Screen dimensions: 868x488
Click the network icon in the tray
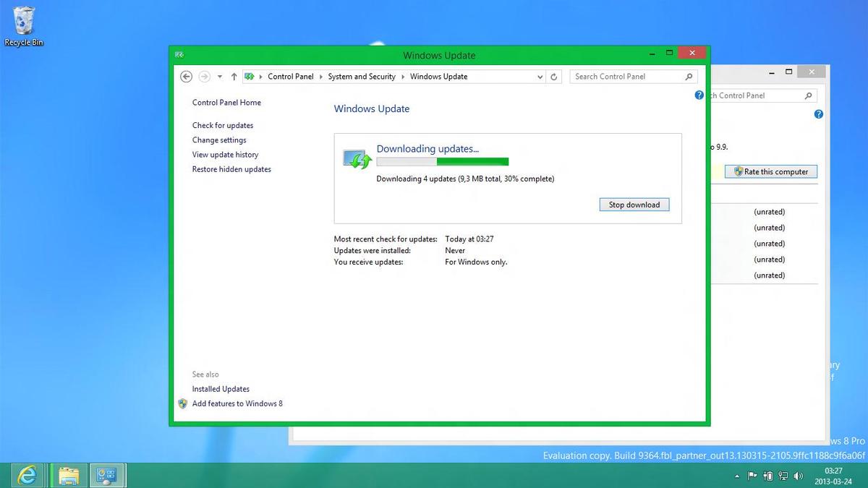[x=783, y=476]
